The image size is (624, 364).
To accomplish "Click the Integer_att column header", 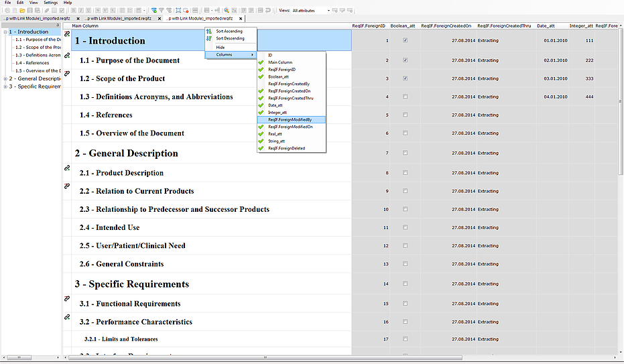I will tap(581, 26).
